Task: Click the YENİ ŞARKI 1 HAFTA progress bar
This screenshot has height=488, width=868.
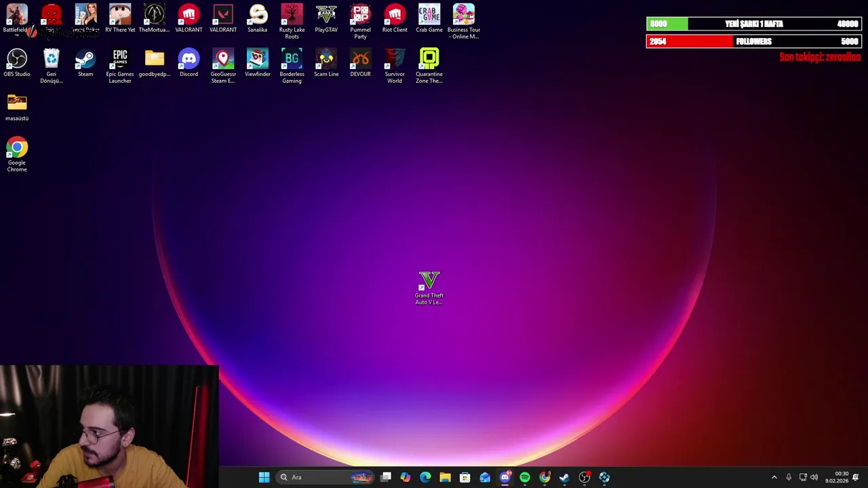Action: click(x=753, y=24)
